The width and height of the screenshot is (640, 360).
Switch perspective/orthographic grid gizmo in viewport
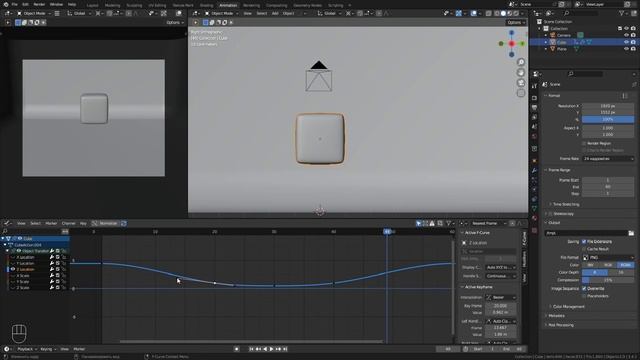click(x=521, y=93)
